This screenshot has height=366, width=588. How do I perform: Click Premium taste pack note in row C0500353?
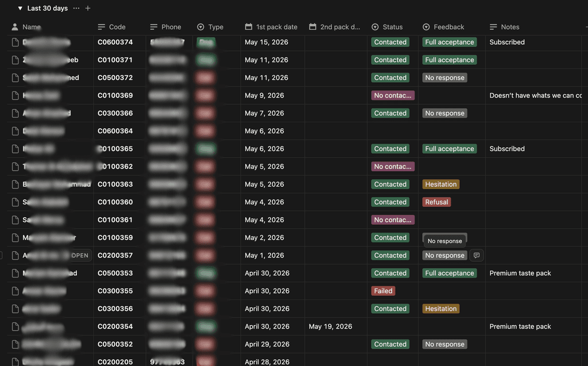[520, 273]
